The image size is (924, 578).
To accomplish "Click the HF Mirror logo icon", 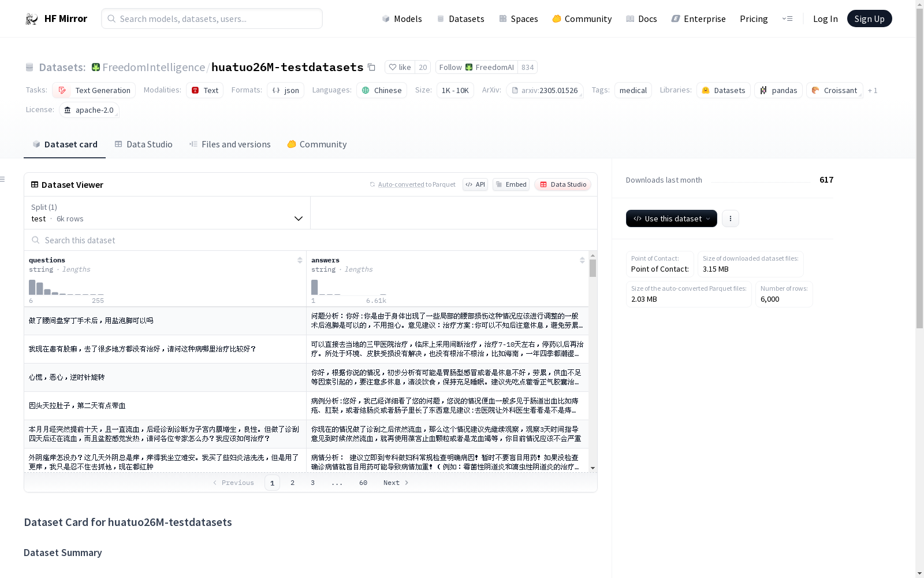I will click(x=32, y=19).
